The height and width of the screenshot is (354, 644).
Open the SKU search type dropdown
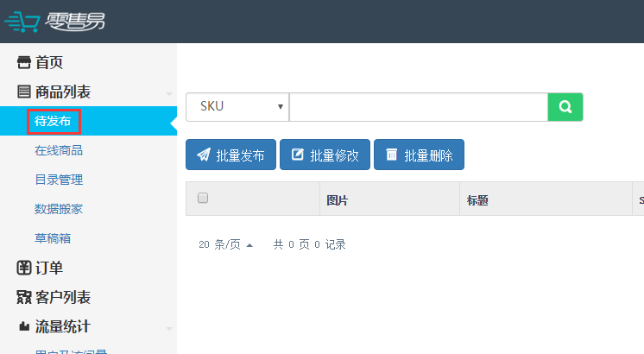point(237,107)
